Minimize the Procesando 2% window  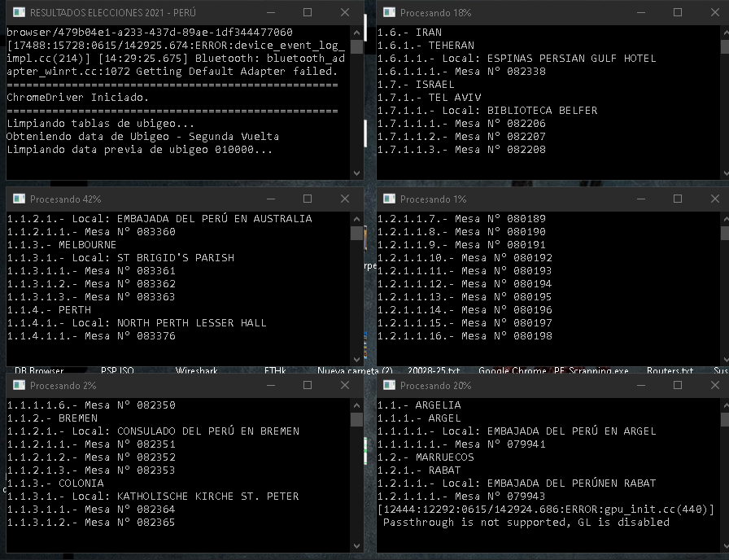tap(271, 386)
